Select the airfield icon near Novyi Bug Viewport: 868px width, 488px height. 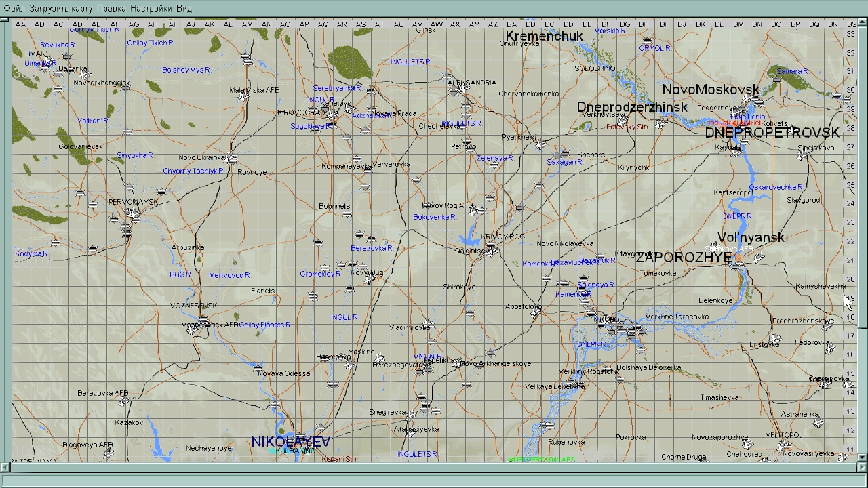(370, 279)
